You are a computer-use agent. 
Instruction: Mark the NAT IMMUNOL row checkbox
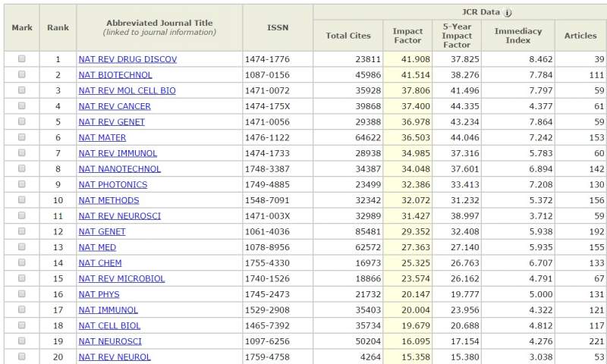tap(22, 309)
